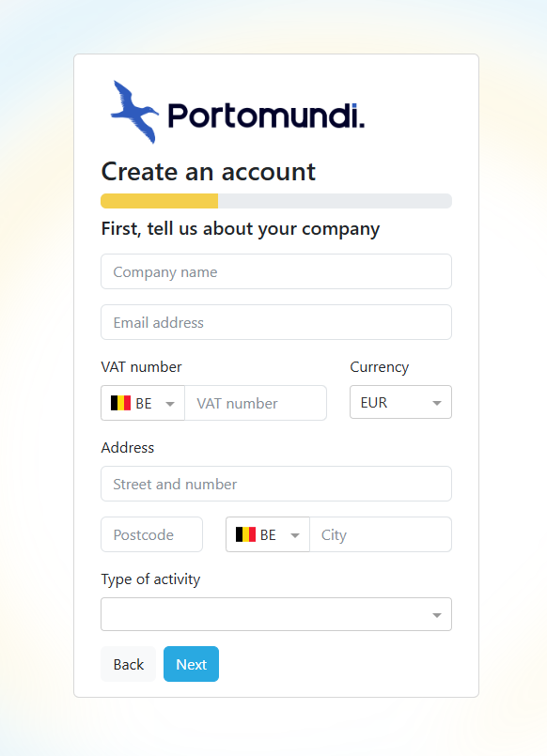The height and width of the screenshot is (756, 547).
Task: Click the Portomundi bird logo
Action: 133,112
